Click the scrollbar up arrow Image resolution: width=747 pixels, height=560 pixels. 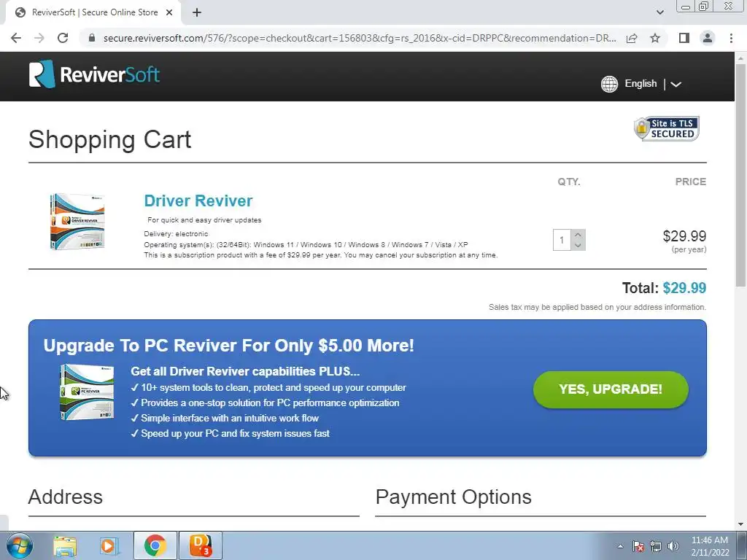click(740, 58)
